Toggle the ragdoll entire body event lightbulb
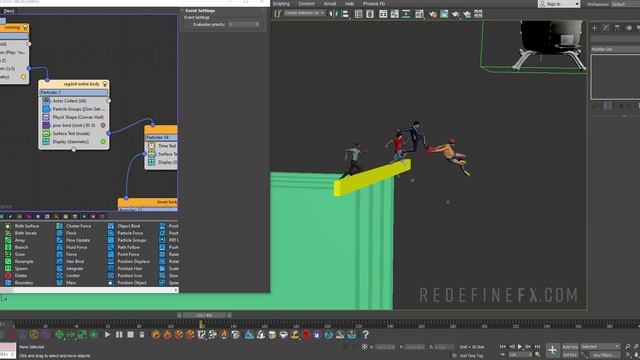The height and width of the screenshot is (360, 640). 105,84
